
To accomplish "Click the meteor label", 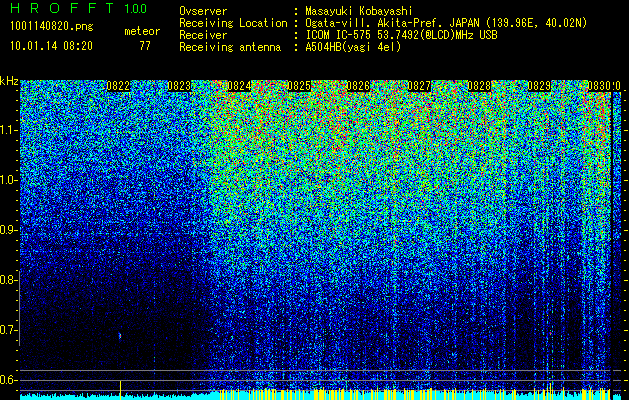I will click(x=142, y=31).
